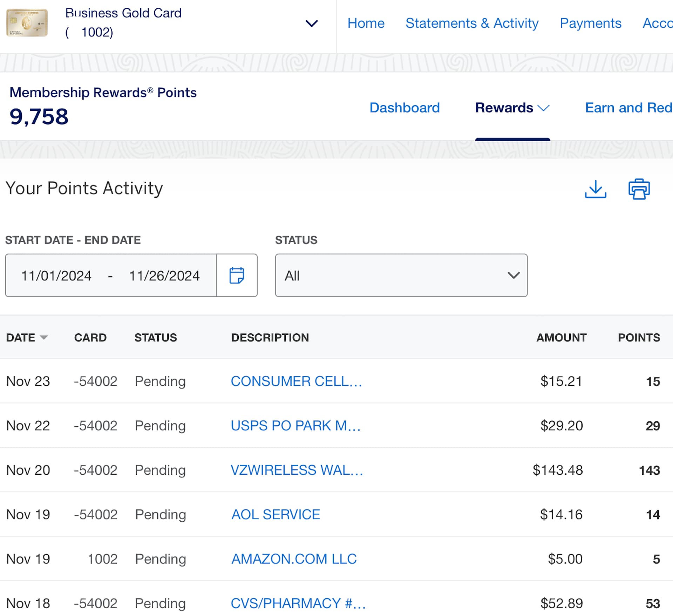Viewport: 673px width, 616px height.
Task: Open the date range calendar picker
Action: coord(237,276)
